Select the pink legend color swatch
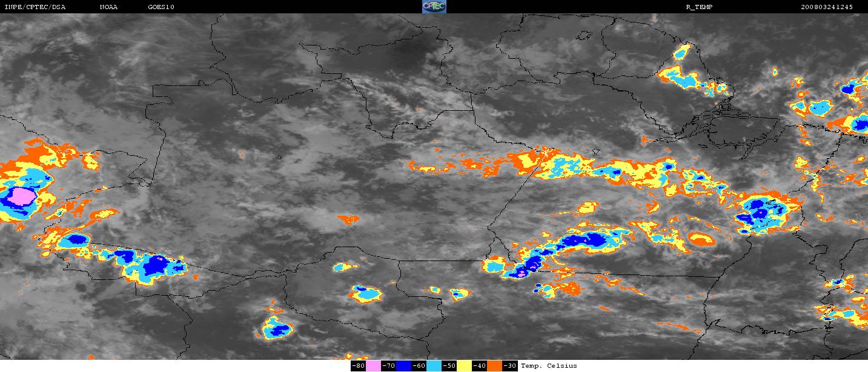This screenshot has height=372, width=868. tap(373, 366)
